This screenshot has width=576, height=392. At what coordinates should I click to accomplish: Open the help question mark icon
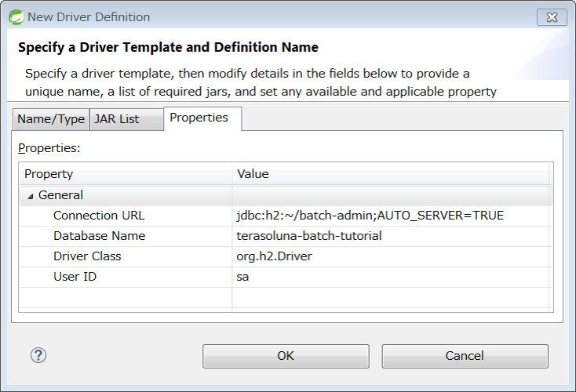pos(38,355)
